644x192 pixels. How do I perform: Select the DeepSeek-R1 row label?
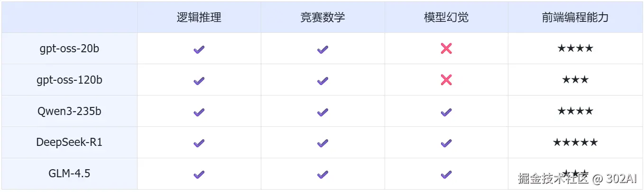click(69, 143)
